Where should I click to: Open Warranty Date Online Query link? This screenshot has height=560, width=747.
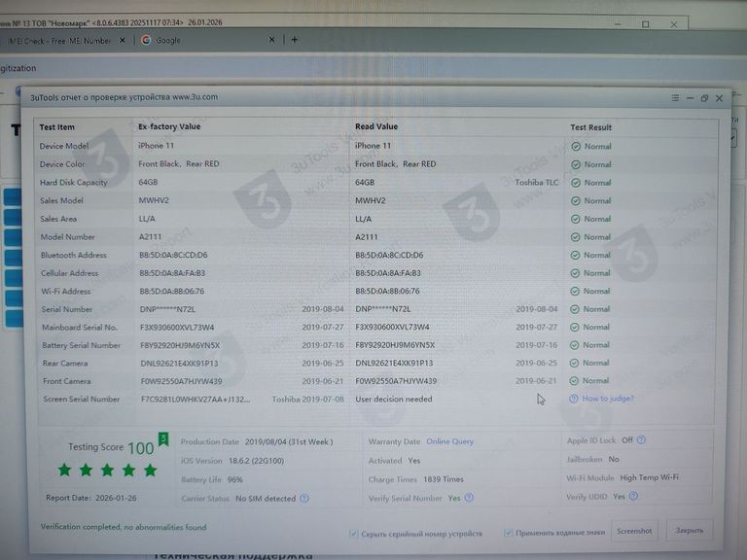[449, 441]
